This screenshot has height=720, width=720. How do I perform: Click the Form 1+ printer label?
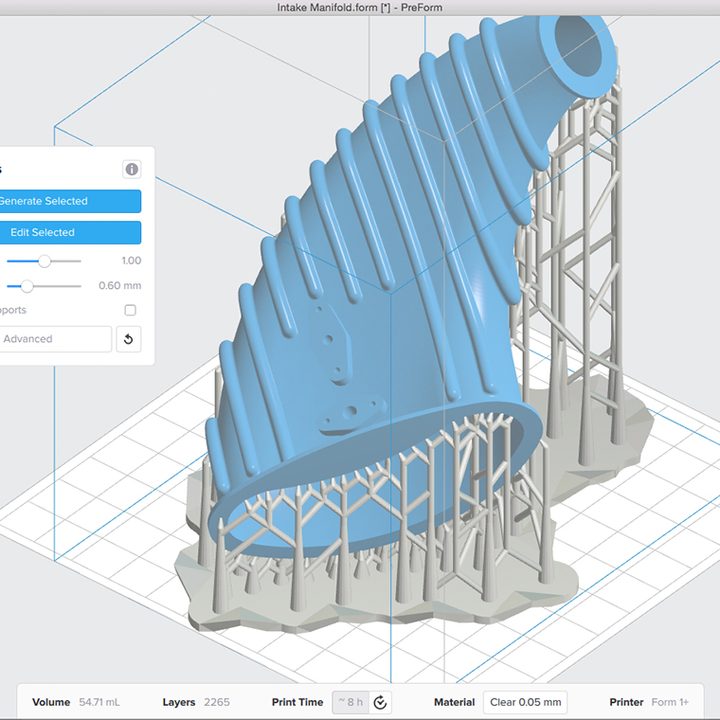pos(669,703)
